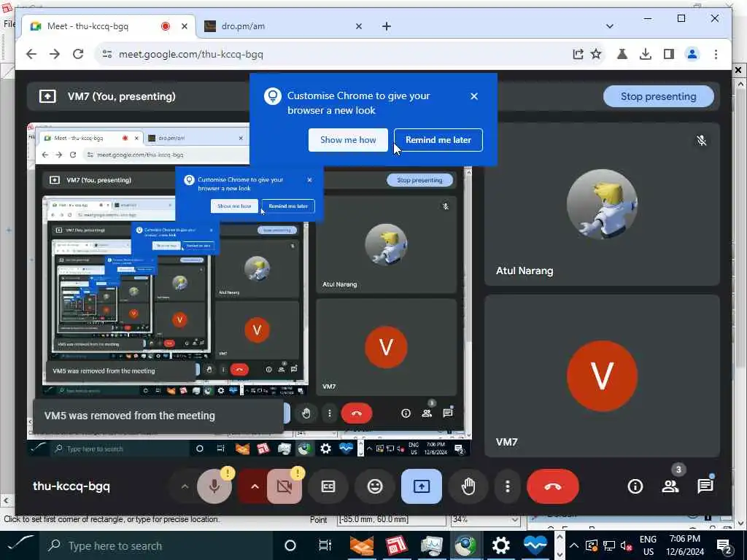Show hidden tray icons chevron
The height and width of the screenshot is (560, 747).
(x=574, y=545)
